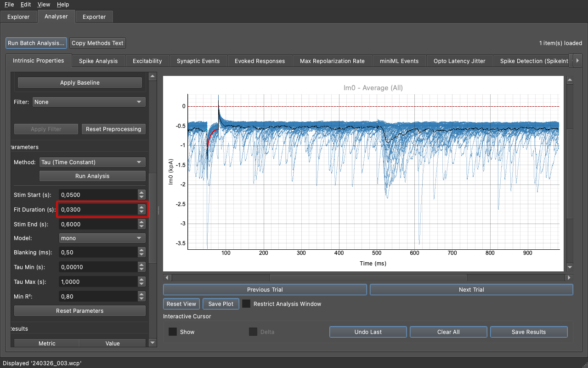Click the Reset Parameters button
The height and width of the screenshot is (368, 588).
[x=80, y=311]
